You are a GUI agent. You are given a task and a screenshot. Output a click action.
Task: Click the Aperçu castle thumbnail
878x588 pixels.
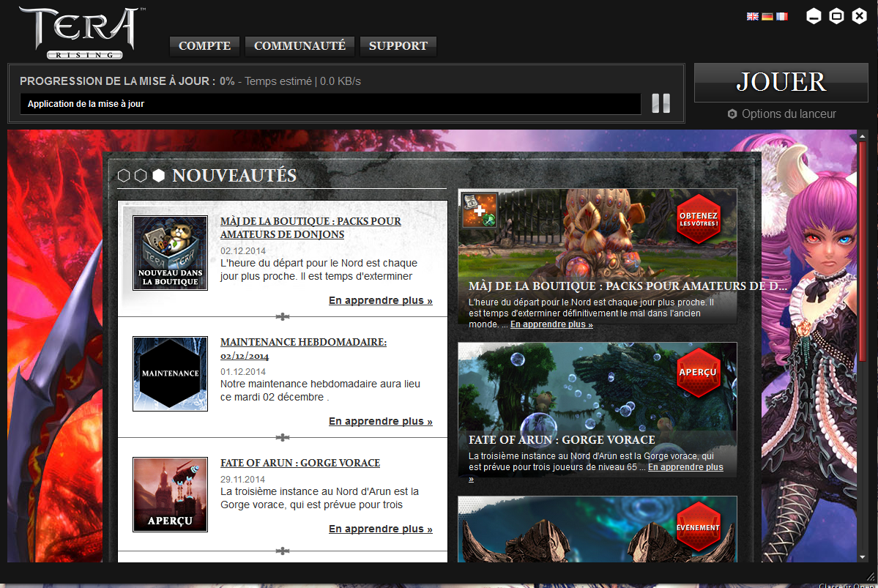pyautogui.click(x=170, y=494)
